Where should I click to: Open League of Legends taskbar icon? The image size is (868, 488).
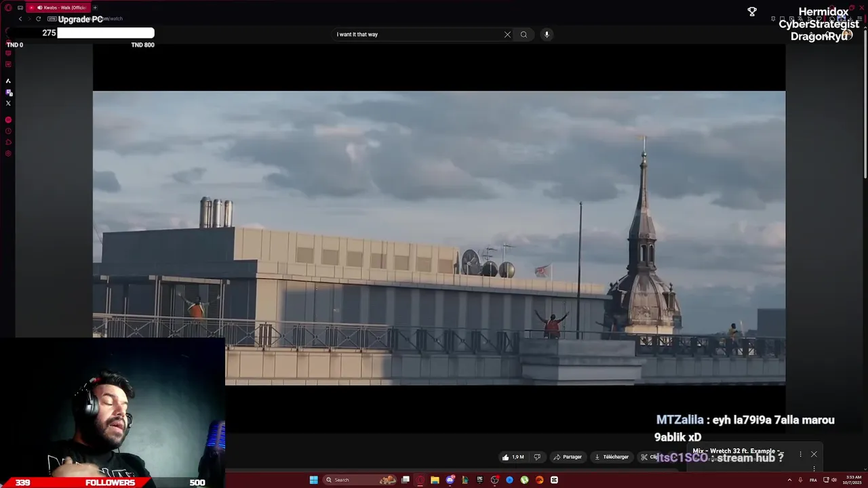point(465,480)
